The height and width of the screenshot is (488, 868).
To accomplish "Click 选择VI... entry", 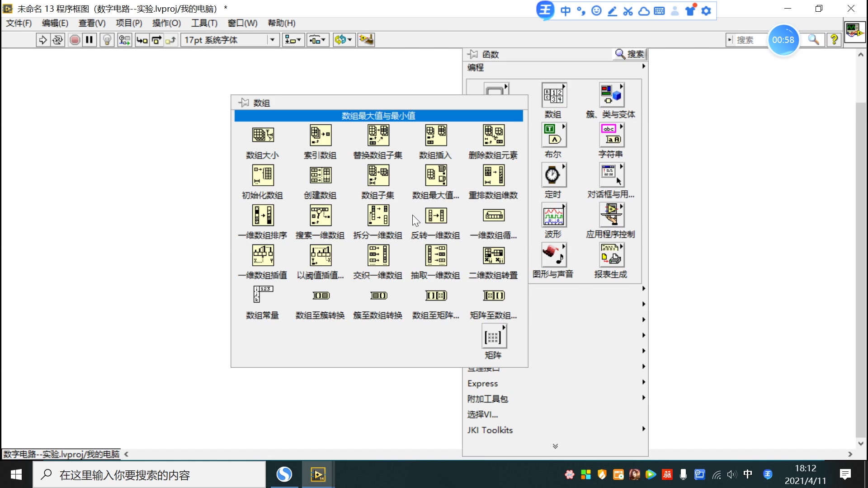I will (x=482, y=414).
